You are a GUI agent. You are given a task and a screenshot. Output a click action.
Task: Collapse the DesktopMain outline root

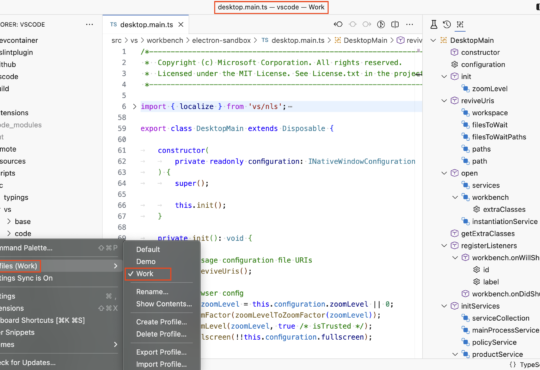click(x=433, y=40)
